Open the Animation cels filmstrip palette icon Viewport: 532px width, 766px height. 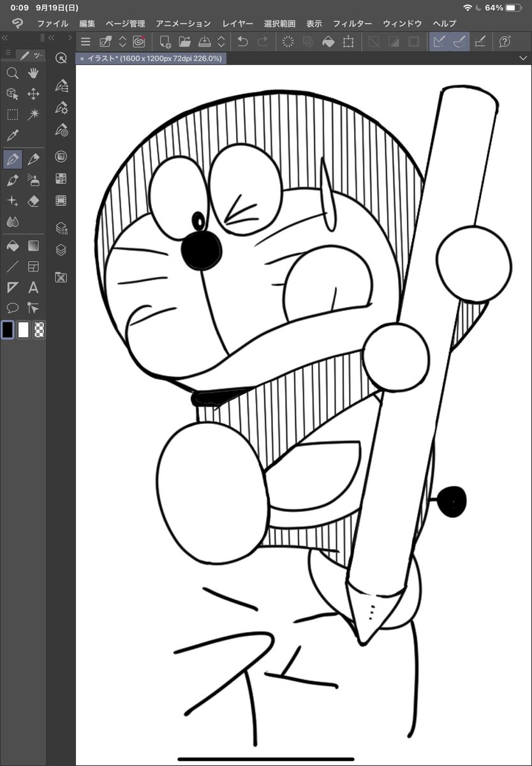click(x=61, y=201)
